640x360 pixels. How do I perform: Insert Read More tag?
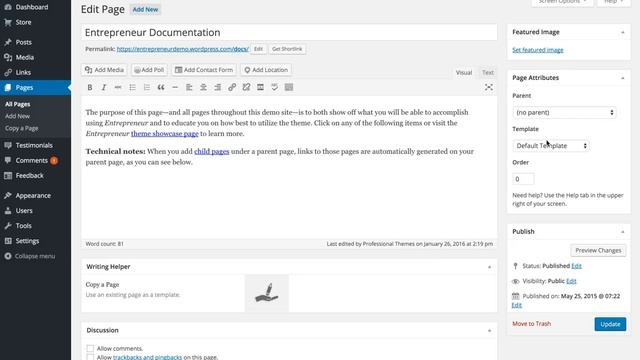[260, 87]
